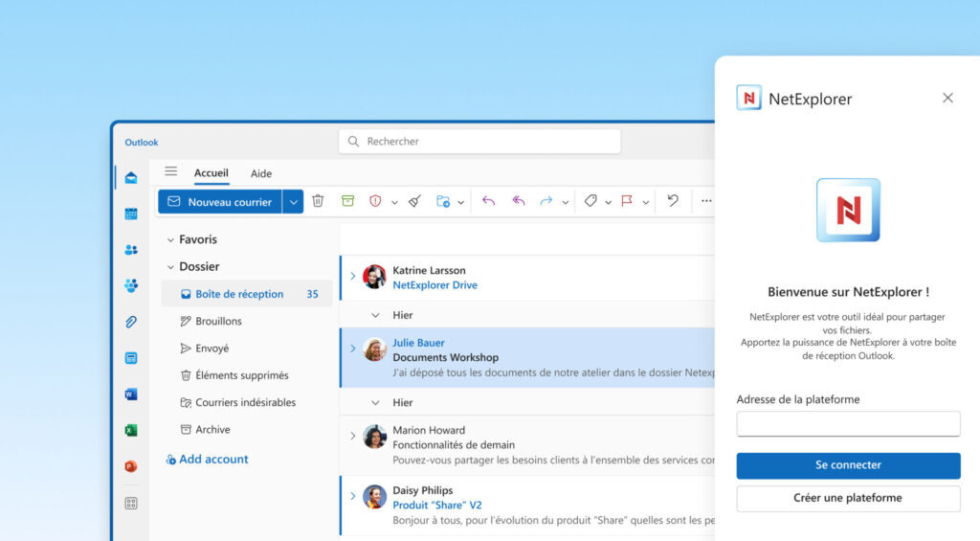Archive message with green archive icon
This screenshot has width=980, height=541.
pos(347,201)
